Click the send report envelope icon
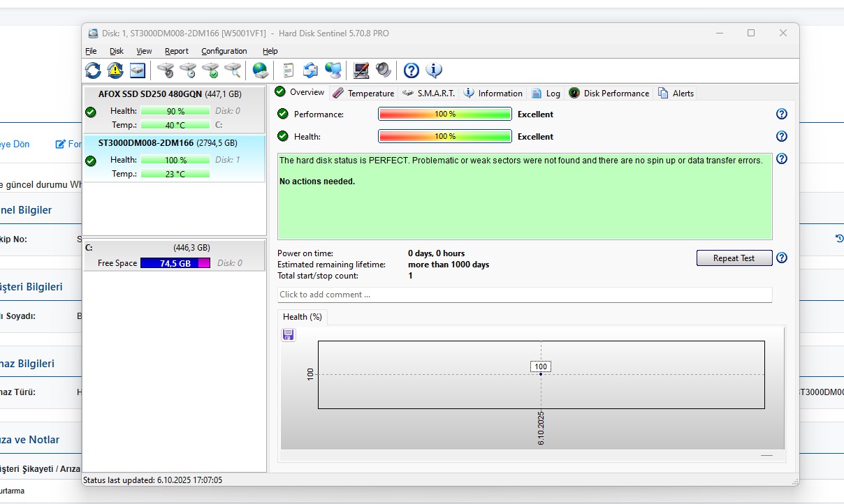This screenshot has width=844, height=504. [x=310, y=70]
